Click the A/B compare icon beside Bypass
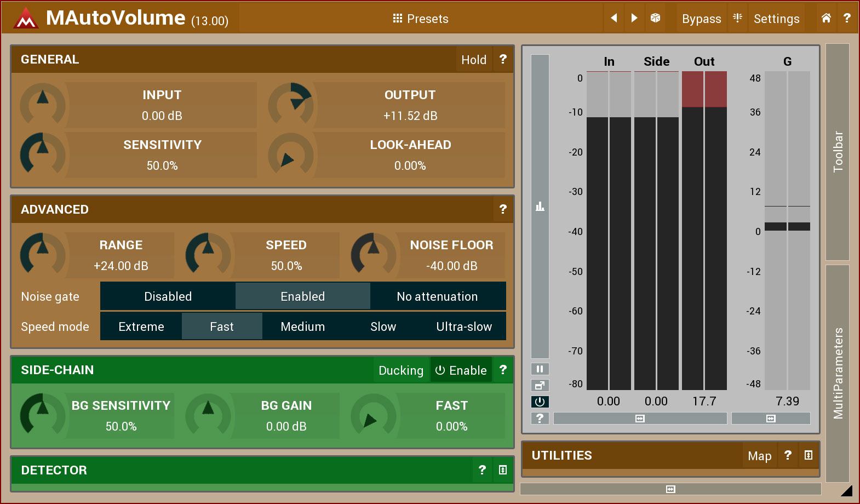Viewport: 860px width, 504px height. [x=738, y=18]
